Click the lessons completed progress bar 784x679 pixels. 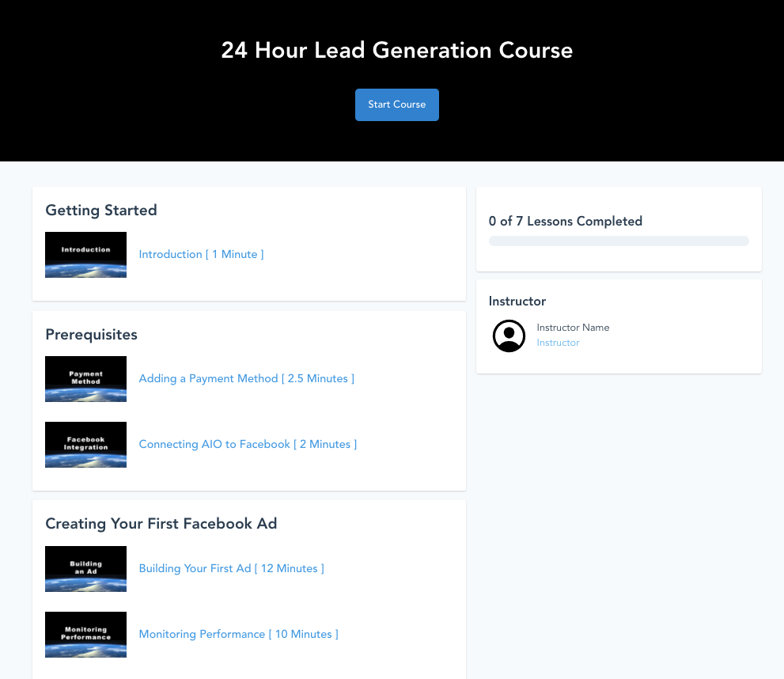click(619, 241)
